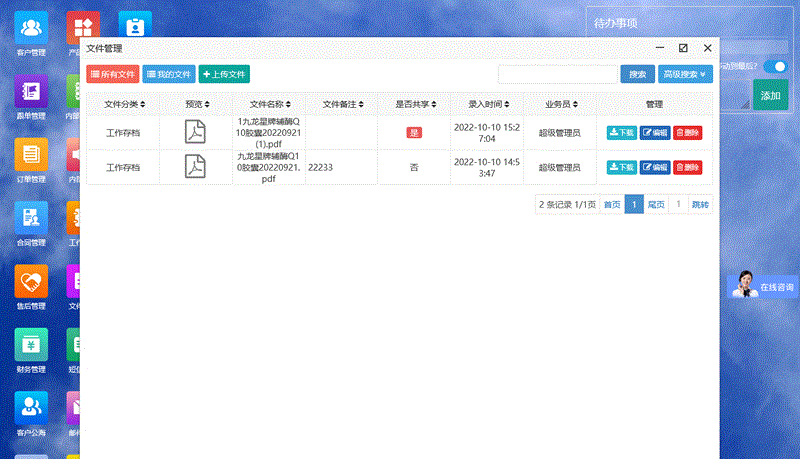This screenshot has width=800, height=459.
Task: Open the 合同管理 desktop icon
Action: (31, 219)
